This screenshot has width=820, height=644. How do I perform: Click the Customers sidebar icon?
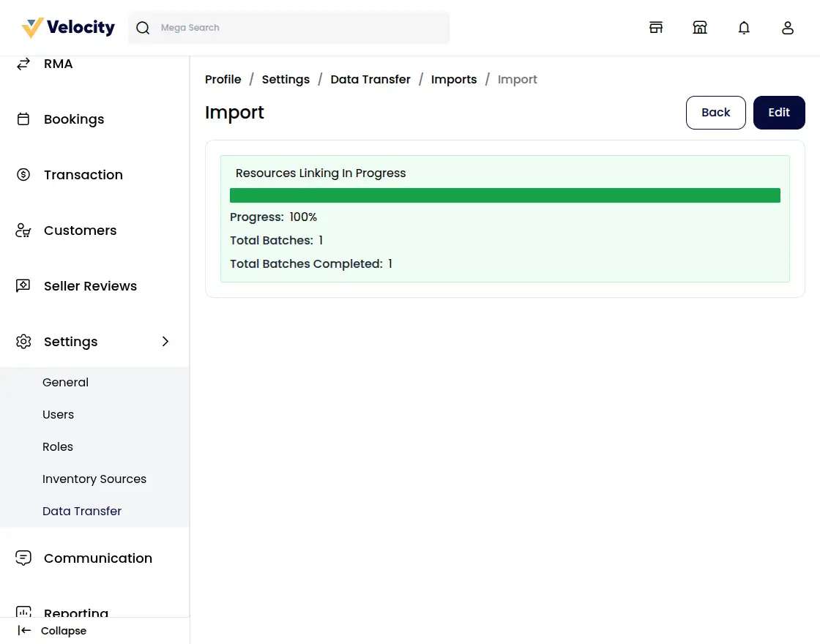click(23, 231)
